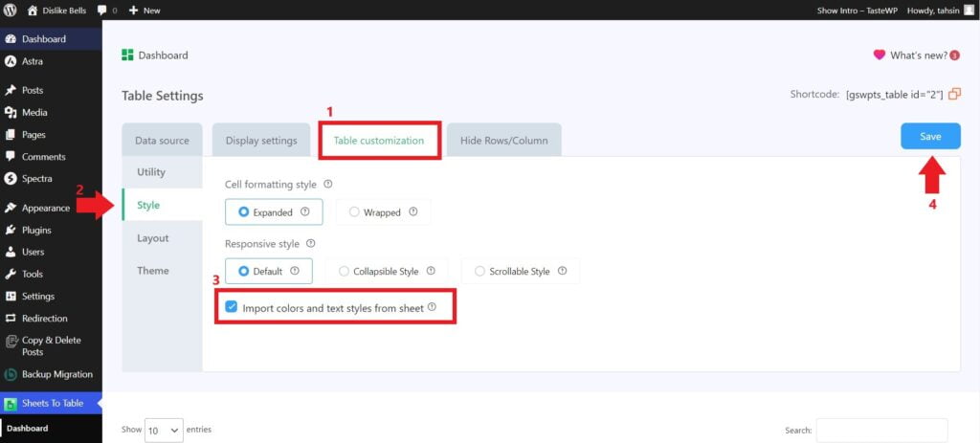The height and width of the screenshot is (443, 980).
Task: Open help tooltip for Cell formatting style
Action: (x=327, y=185)
